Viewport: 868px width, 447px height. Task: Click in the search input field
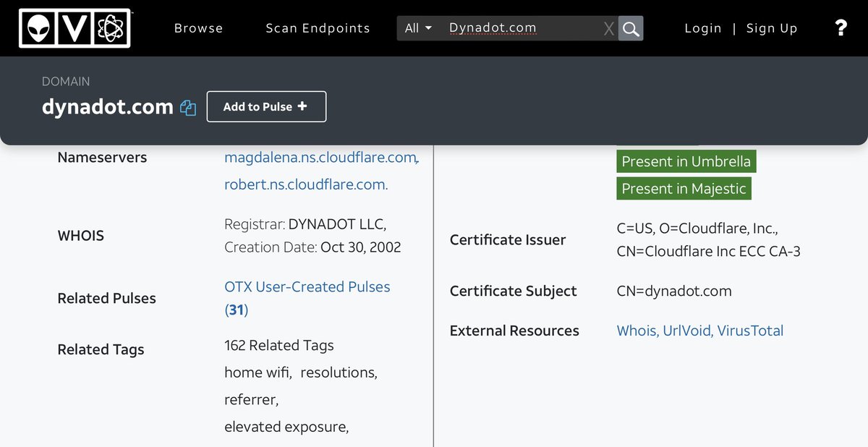521,28
